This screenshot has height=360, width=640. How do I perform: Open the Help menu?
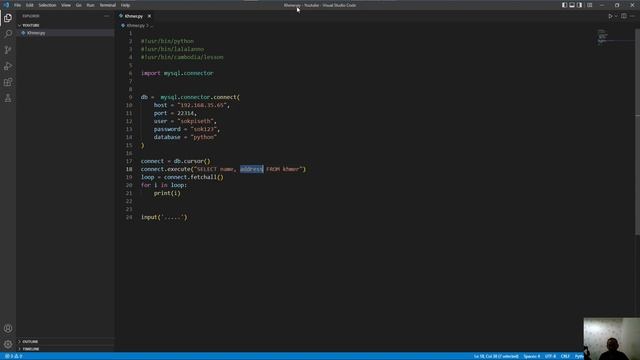pos(125,5)
